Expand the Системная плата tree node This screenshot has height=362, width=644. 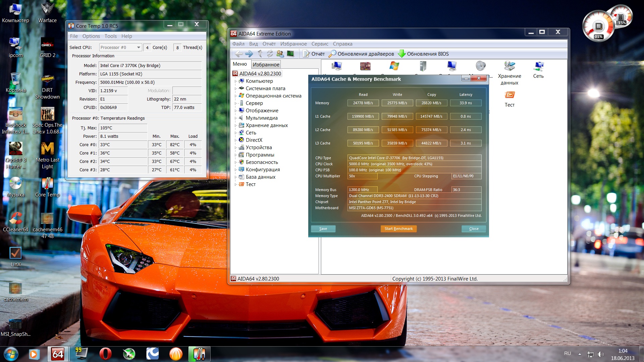point(235,88)
